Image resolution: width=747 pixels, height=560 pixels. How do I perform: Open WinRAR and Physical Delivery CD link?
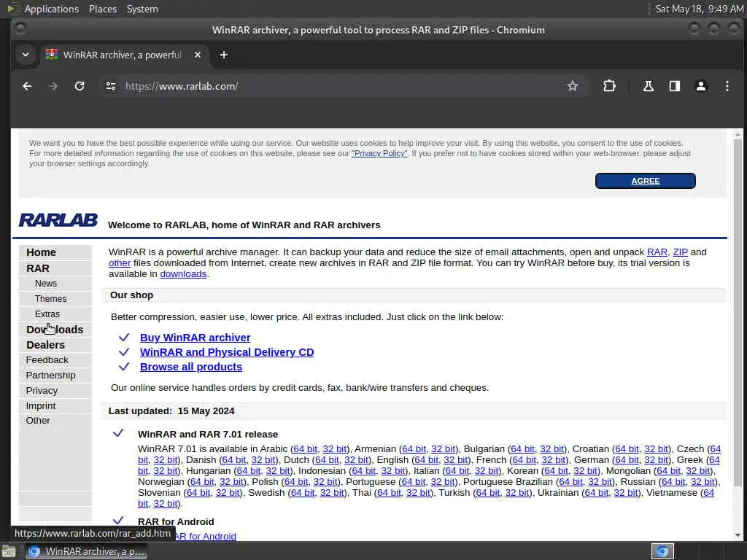pyautogui.click(x=227, y=352)
